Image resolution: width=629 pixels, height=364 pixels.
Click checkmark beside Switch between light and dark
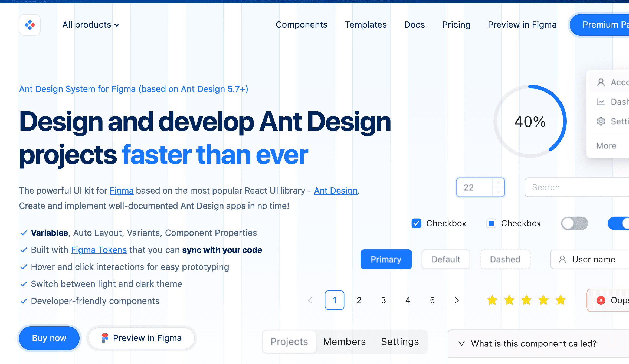(x=24, y=284)
